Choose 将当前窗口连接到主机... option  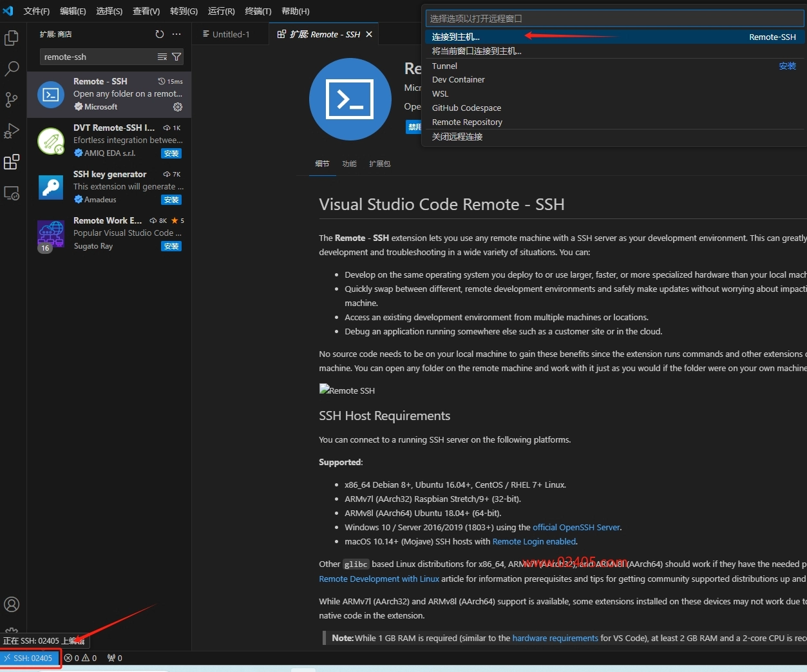coord(614,51)
